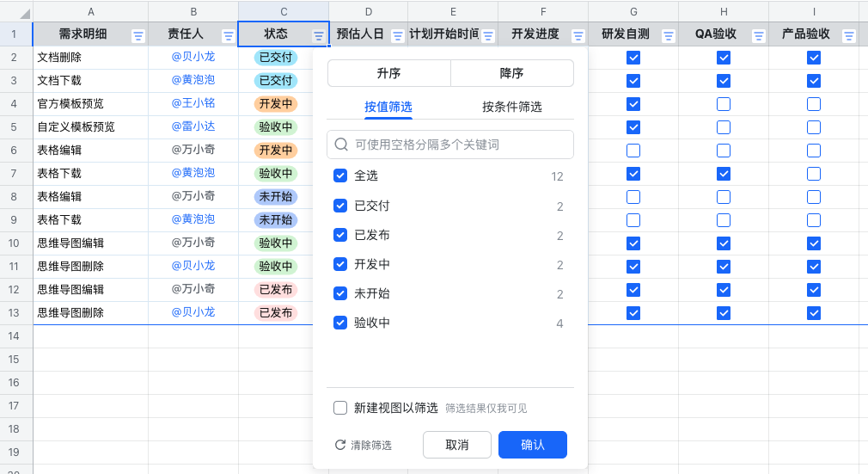
Task: Click the 清除筛选 refresh icon
Action: (x=340, y=445)
